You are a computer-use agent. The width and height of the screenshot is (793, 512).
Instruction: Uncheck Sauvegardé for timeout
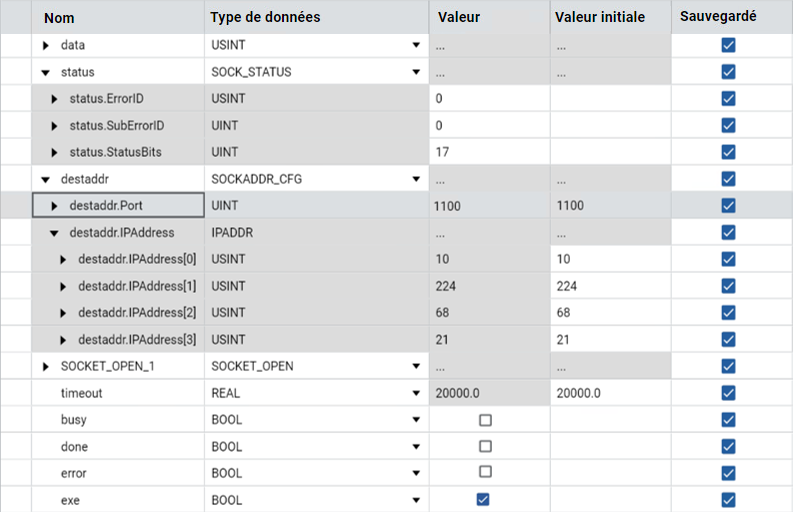click(x=728, y=393)
